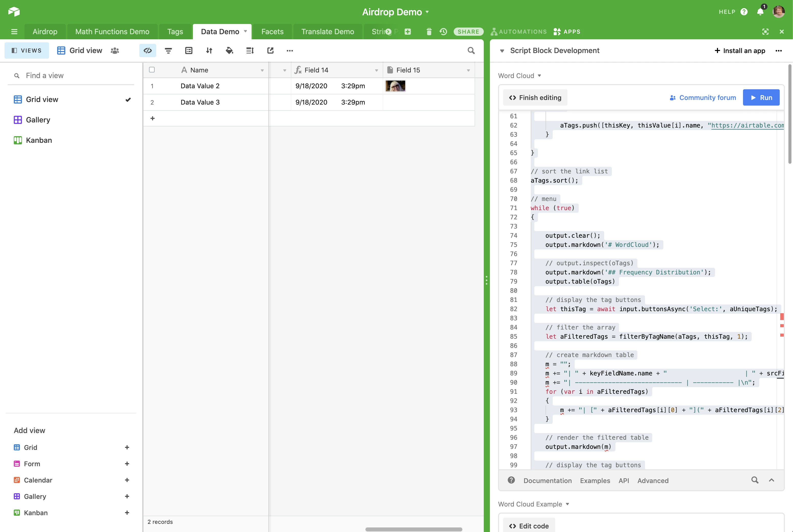Screen dimensions: 793x532
Task: Click the Find a view search field
Action: click(x=71, y=75)
